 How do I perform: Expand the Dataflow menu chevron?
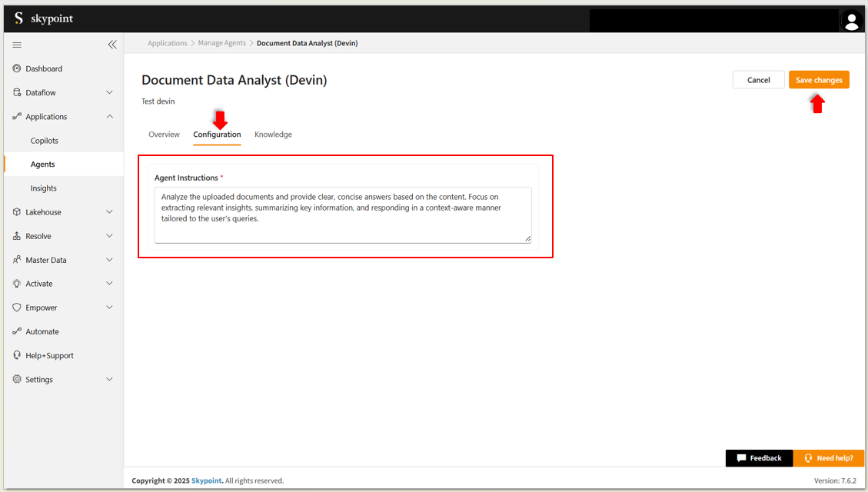(109, 93)
